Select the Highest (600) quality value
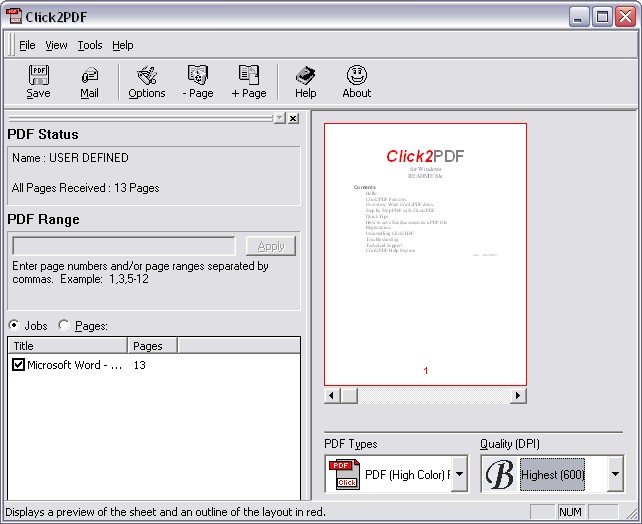 click(552, 474)
